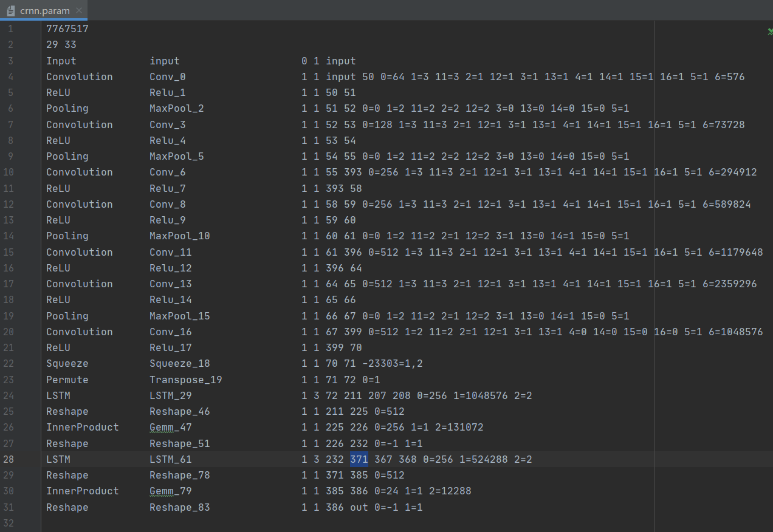Viewport: 773px width, 532px height.
Task: Place the cursor on the magic number 7767517
Action: coord(67,29)
